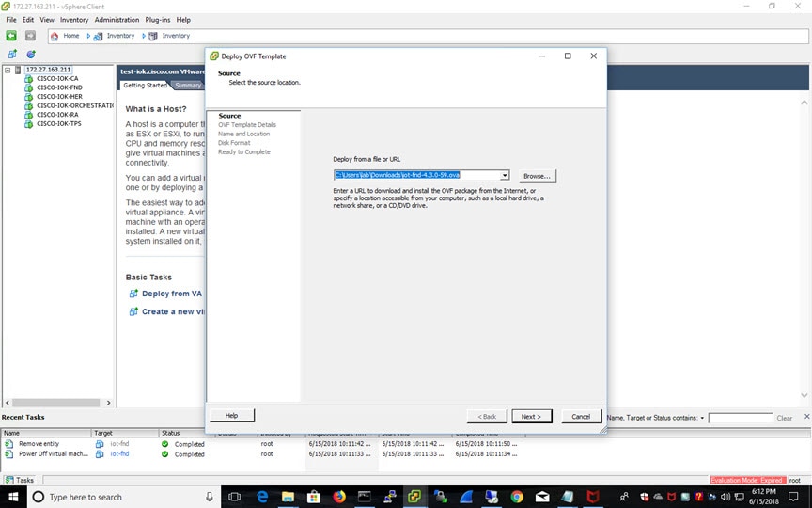Sort tasks by Target column header
This screenshot has width=812, height=508.
(x=125, y=433)
